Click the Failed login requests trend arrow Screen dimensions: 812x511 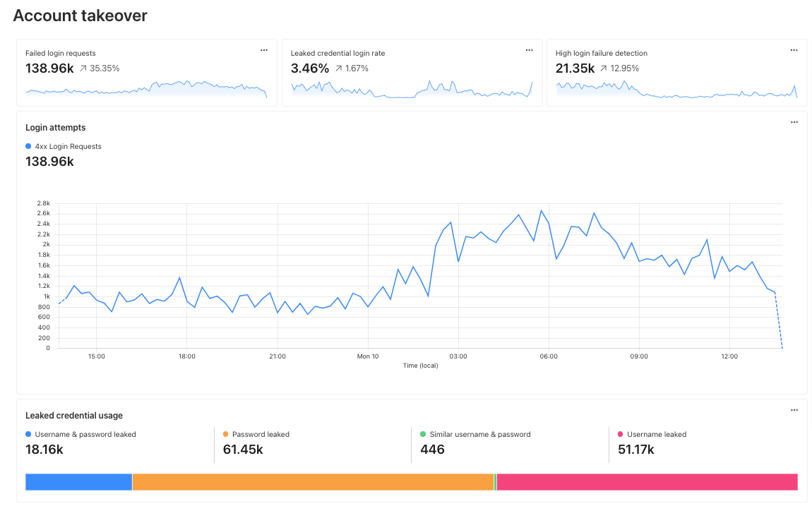point(83,68)
